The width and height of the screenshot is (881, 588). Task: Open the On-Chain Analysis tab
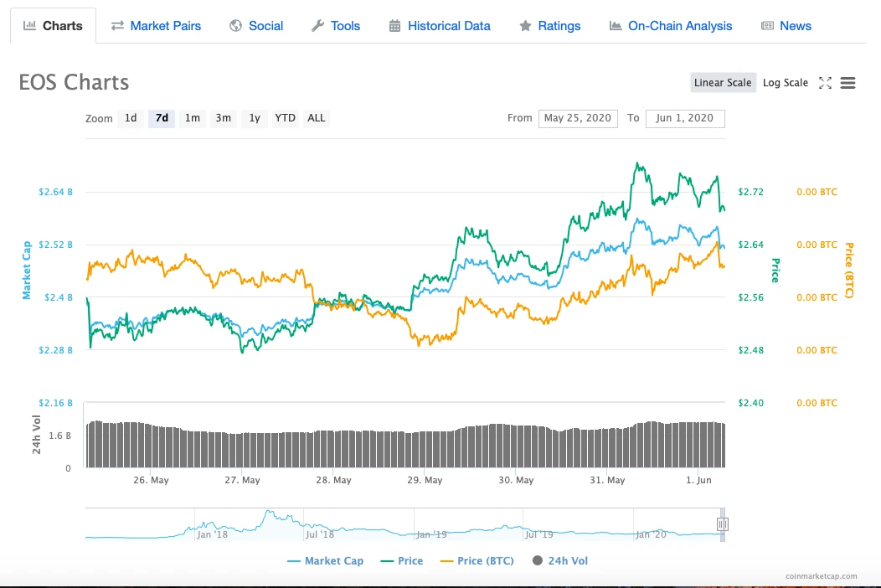[670, 26]
